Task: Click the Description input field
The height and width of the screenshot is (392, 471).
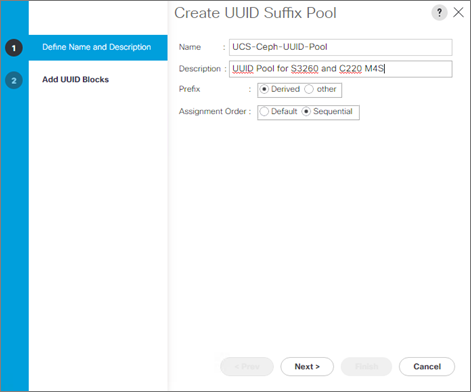Action: coord(340,69)
